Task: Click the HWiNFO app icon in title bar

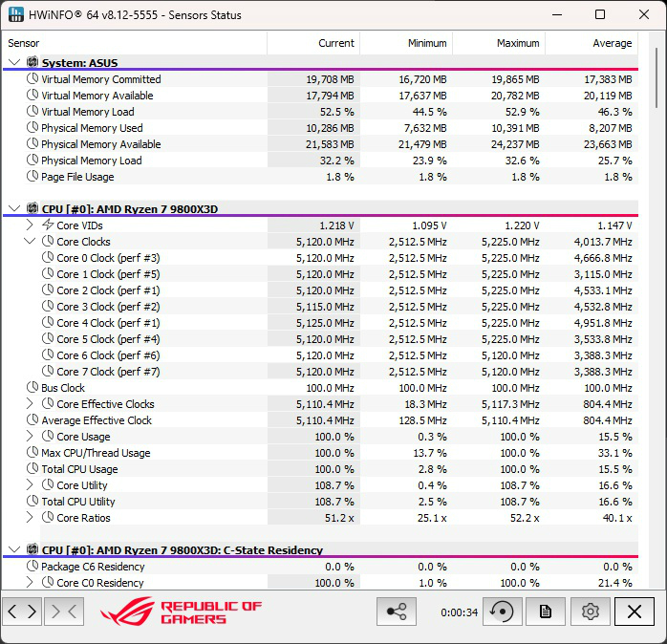Action: coord(15,14)
